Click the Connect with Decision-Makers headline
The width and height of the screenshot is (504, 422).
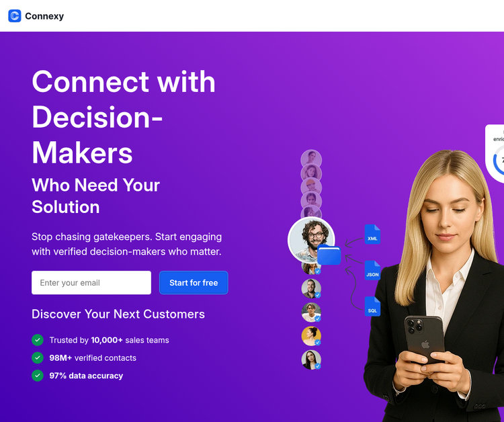[124, 117]
